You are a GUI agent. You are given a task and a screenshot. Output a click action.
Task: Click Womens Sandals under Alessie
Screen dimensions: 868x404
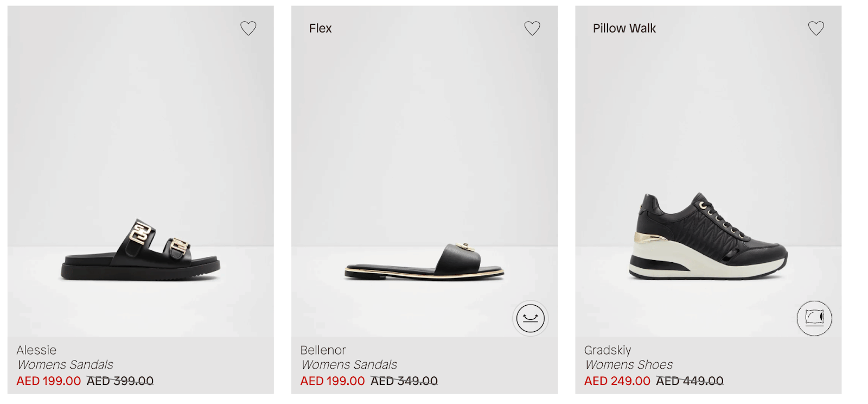pyautogui.click(x=65, y=365)
